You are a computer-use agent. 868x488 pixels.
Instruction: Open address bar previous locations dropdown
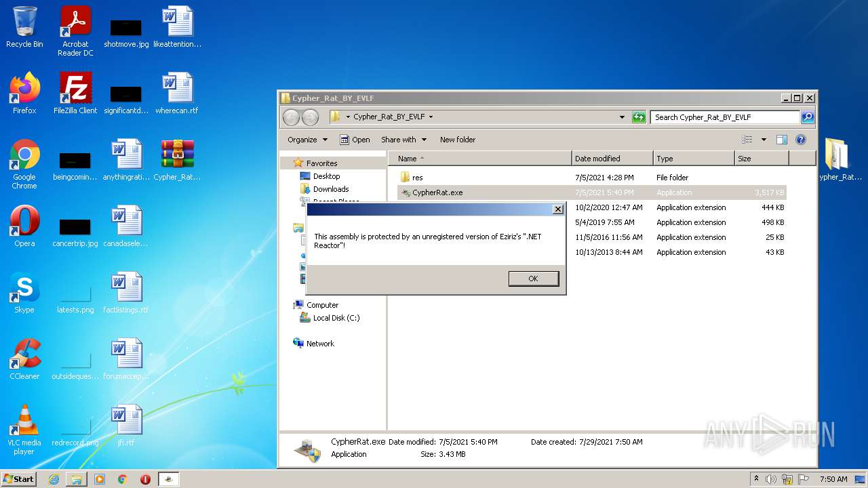pyautogui.click(x=623, y=117)
